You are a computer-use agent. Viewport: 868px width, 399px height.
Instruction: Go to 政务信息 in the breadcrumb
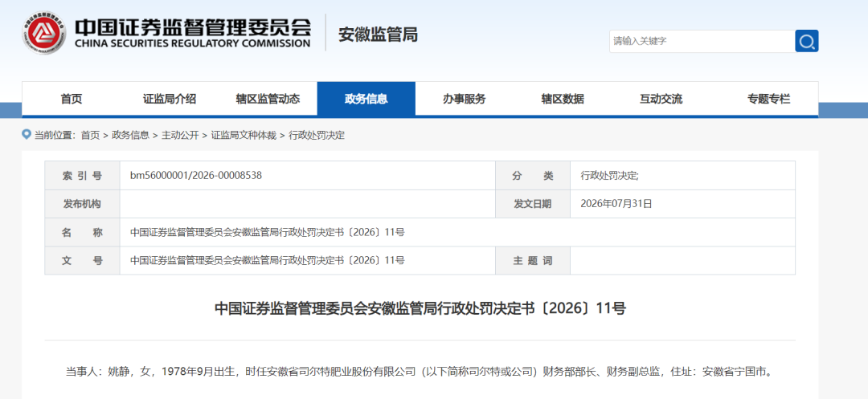click(x=131, y=135)
